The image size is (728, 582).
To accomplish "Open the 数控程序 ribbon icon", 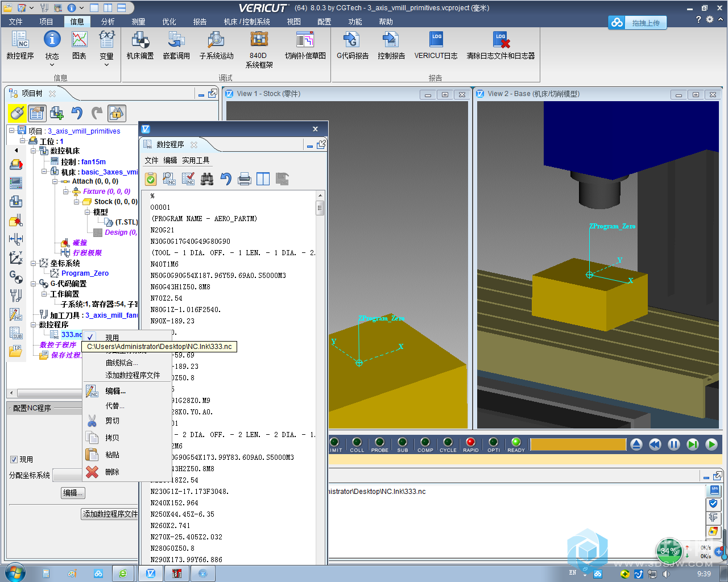I will pyautogui.click(x=20, y=45).
